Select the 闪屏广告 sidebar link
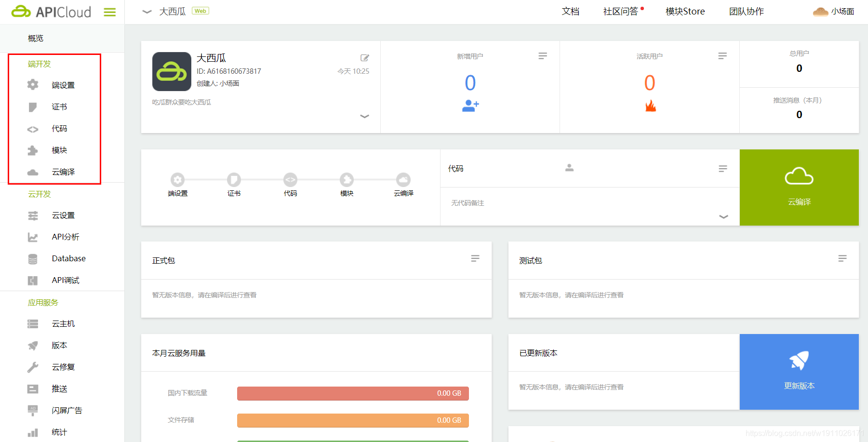Screen dimensions: 868x442 [67, 411]
